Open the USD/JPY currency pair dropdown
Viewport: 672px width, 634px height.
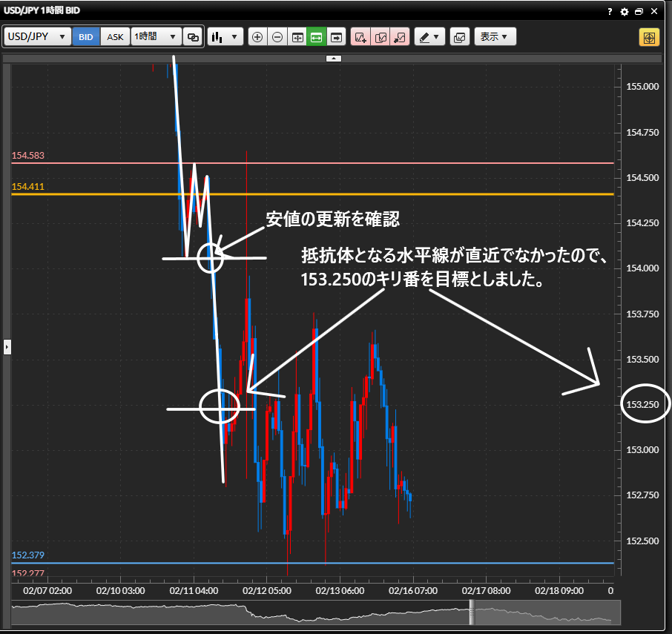38,37
